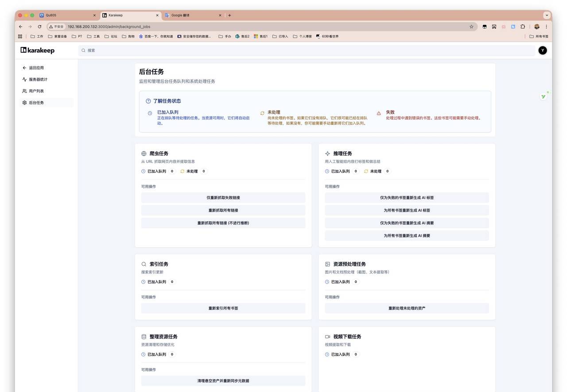
Task: Reload the page with browser refresh icon
Action: click(x=39, y=27)
